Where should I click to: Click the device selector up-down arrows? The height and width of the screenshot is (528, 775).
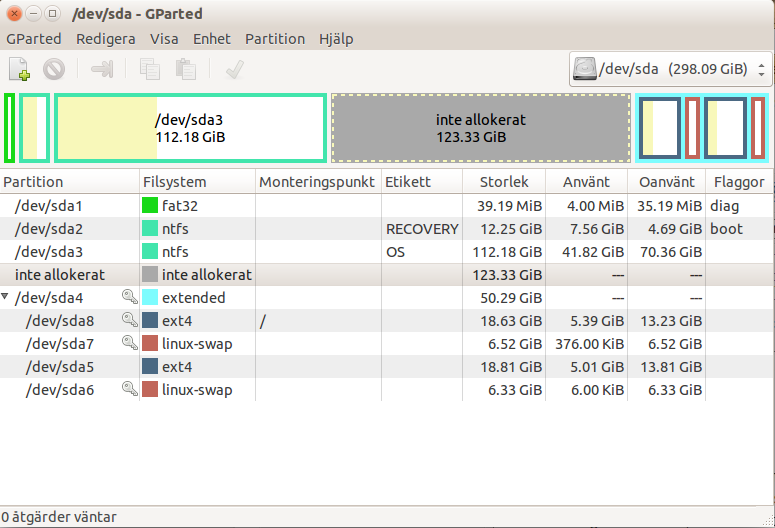click(762, 69)
